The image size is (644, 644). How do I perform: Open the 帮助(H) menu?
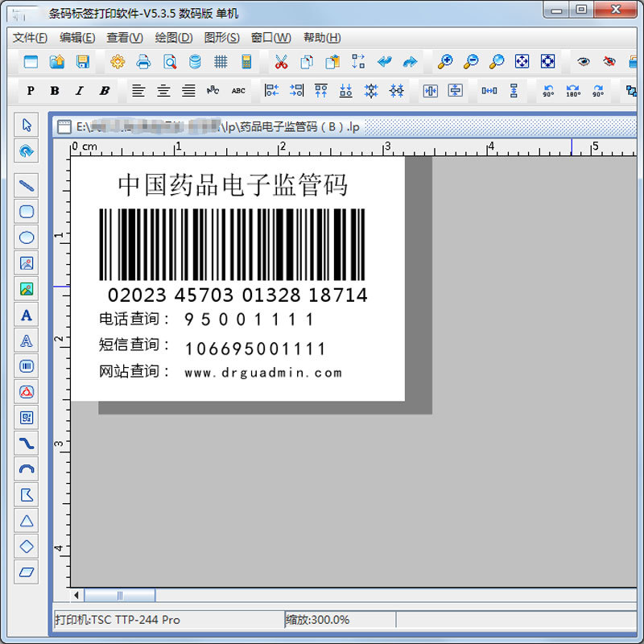coord(322,38)
